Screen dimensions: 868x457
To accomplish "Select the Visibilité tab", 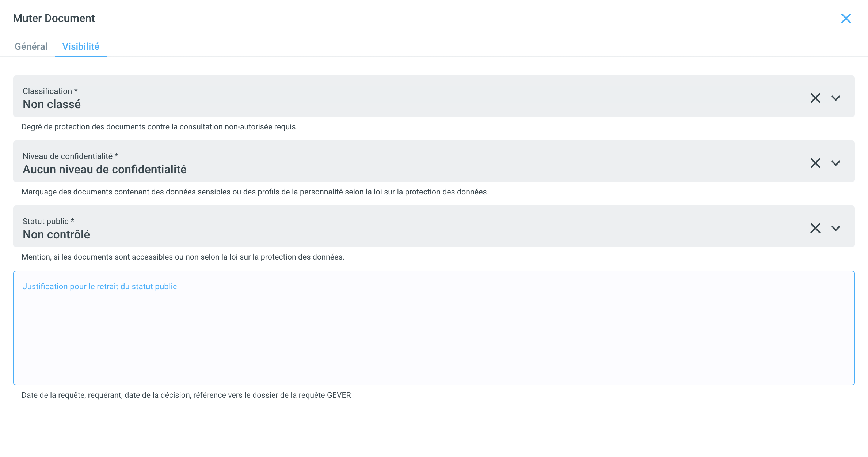I will (81, 46).
